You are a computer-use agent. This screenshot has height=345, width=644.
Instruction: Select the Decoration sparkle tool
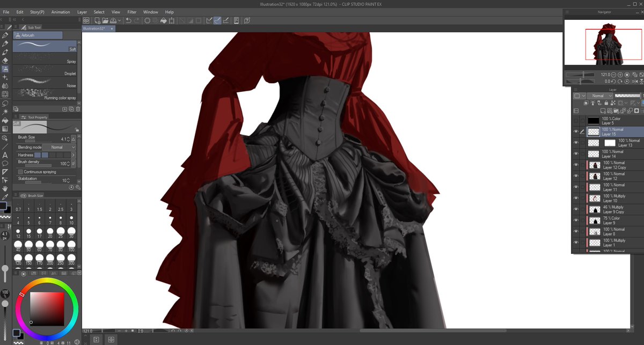tap(5, 78)
